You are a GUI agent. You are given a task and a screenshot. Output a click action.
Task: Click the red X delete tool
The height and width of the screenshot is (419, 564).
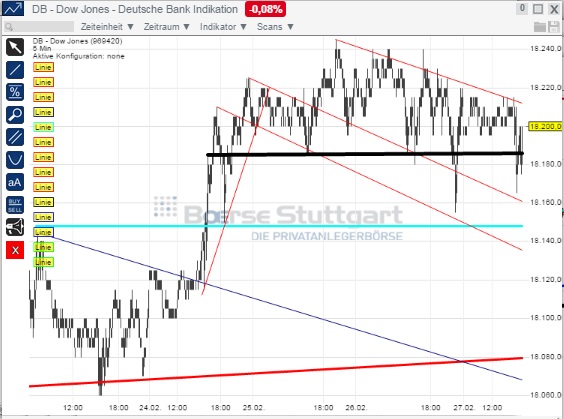(x=15, y=250)
